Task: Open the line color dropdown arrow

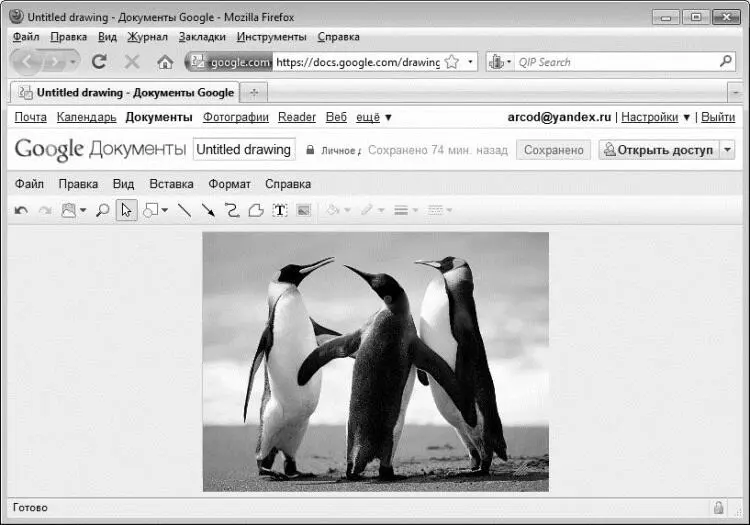Action: tap(381, 210)
